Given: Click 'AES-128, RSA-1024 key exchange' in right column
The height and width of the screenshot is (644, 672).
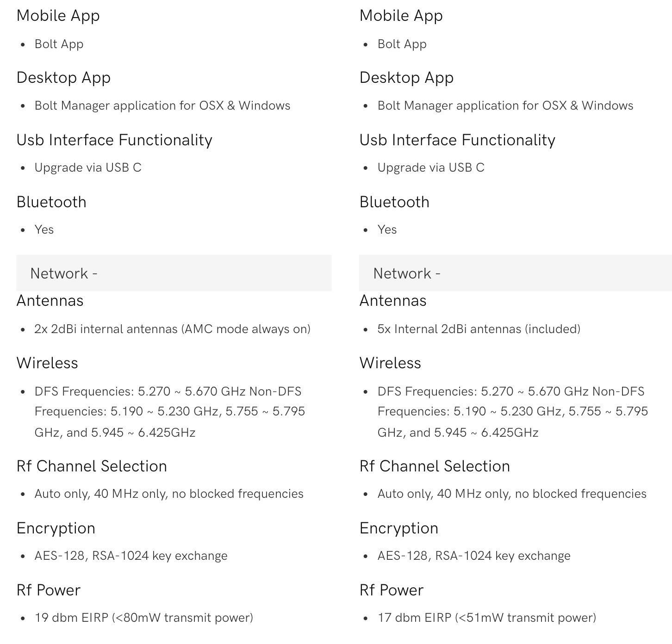Looking at the screenshot, I should point(473,556).
